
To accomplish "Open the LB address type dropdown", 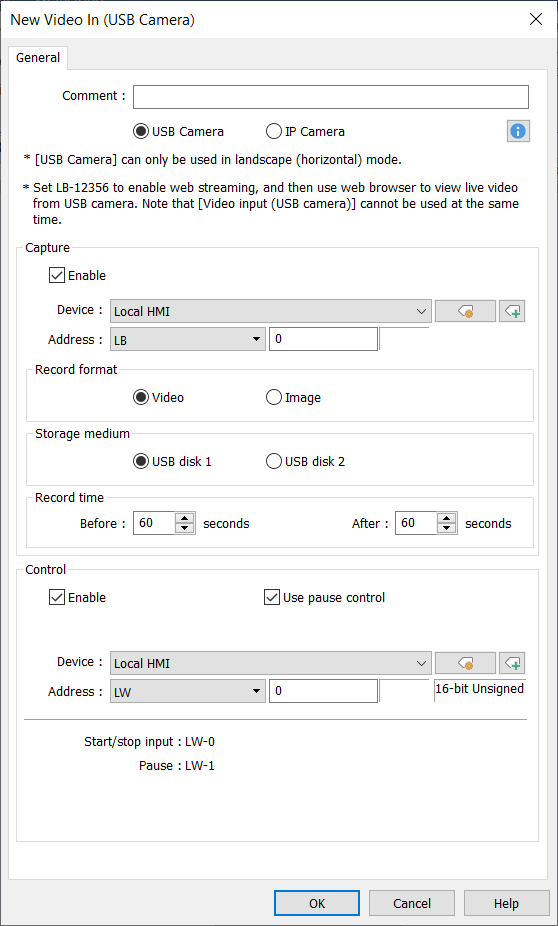I will [x=188, y=340].
